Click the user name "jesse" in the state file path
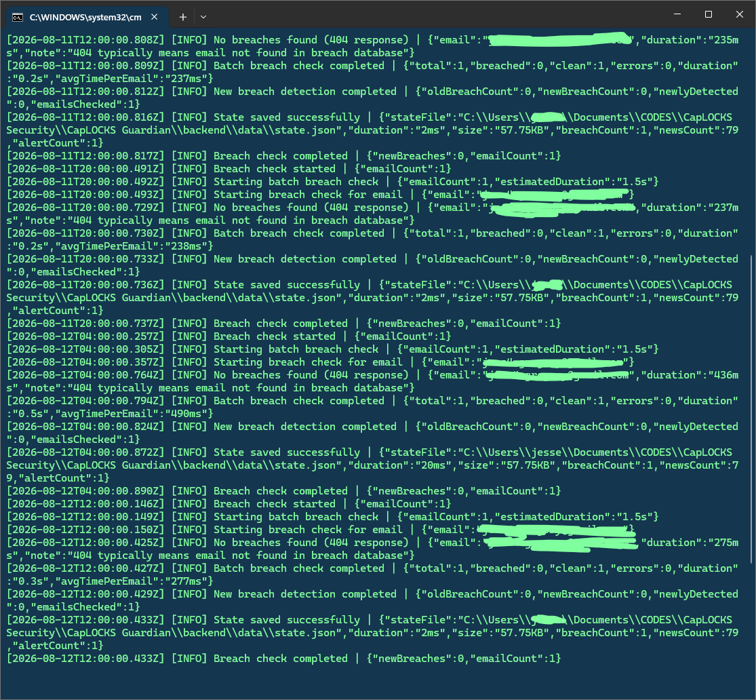756x700 pixels. pos(546,452)
